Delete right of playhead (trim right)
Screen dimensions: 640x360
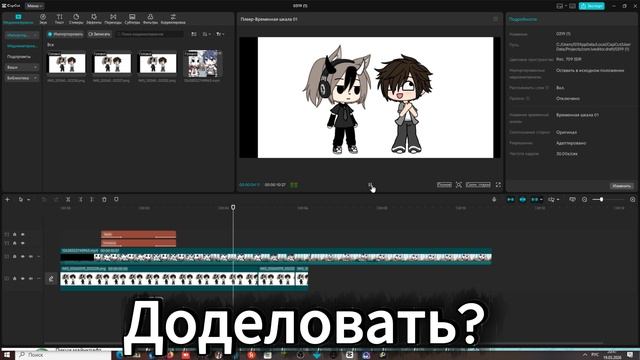92,199
